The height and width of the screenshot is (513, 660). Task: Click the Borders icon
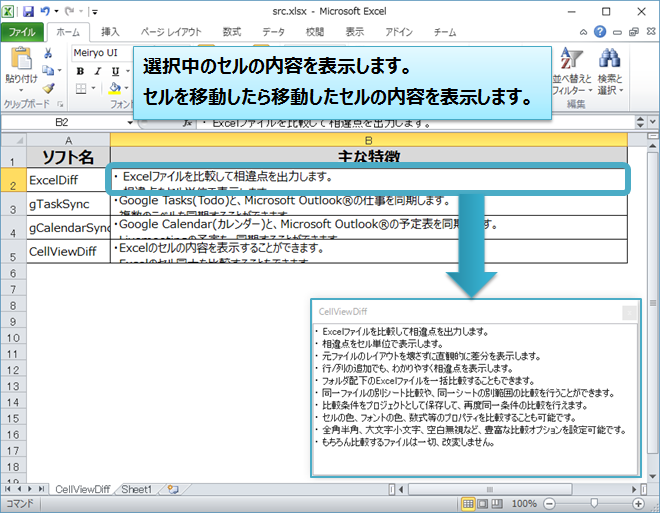click(x=81, y=88)
